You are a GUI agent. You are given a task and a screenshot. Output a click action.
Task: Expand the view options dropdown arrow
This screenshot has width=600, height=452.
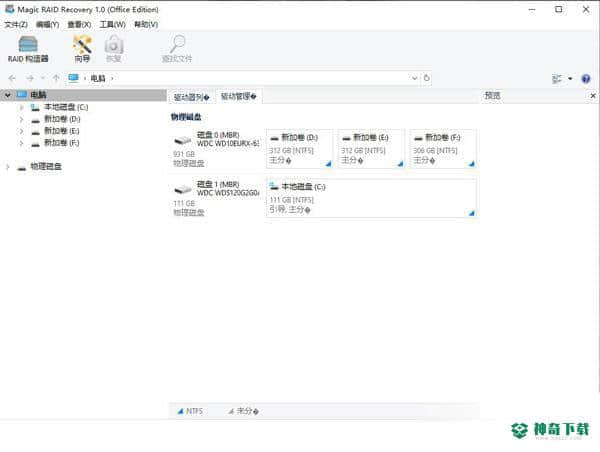click(x=570, y=79)
